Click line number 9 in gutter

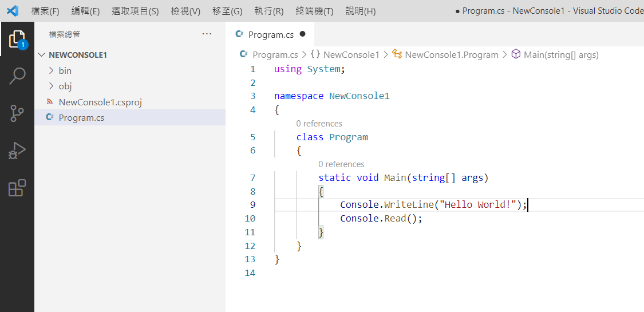pos(252,205)
